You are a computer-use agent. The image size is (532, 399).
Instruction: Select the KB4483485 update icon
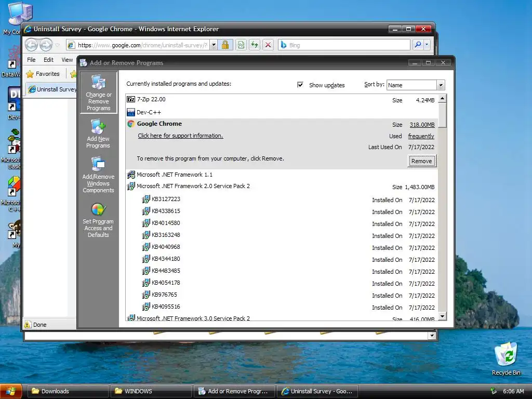pyautogui.click(x=146, y=271)
